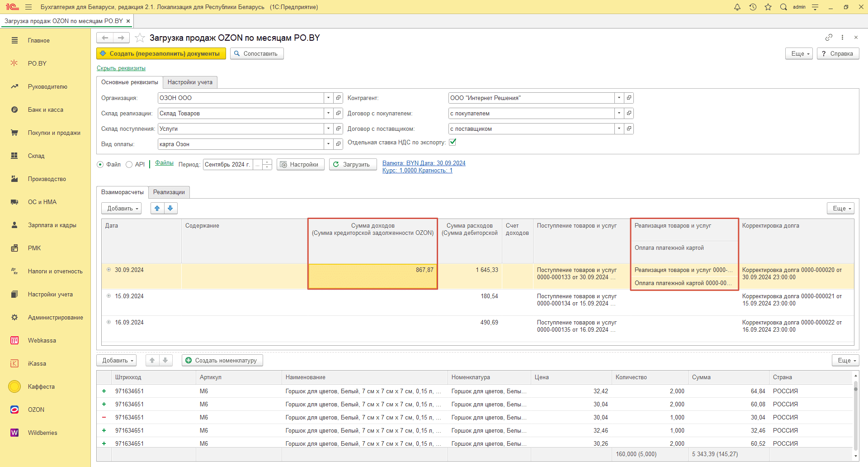Open Добавить dropdown in Взаиморасчеты
Image resolution: width=868 pixels, height=467 pixels.
coord(121,208)
